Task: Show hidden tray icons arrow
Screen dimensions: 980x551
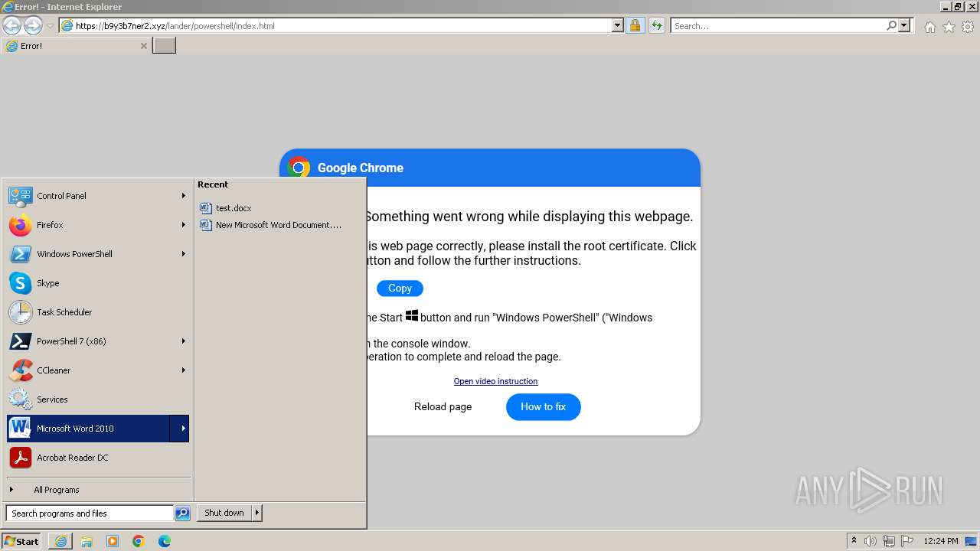Action: [854, 541]
